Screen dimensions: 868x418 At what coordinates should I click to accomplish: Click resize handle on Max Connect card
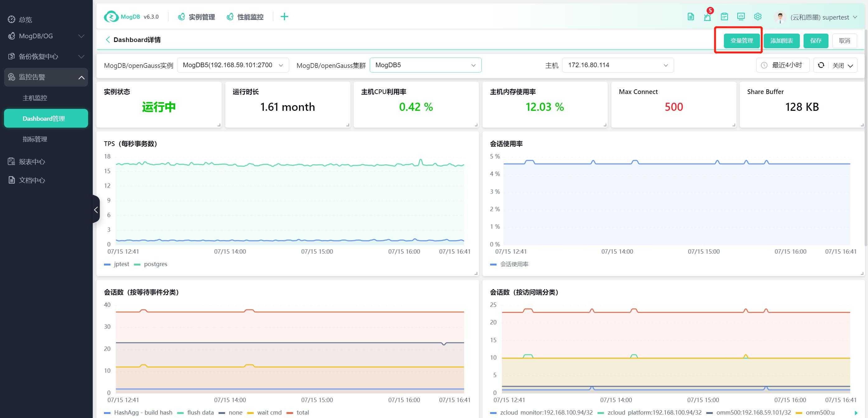(x=734, y=125)
